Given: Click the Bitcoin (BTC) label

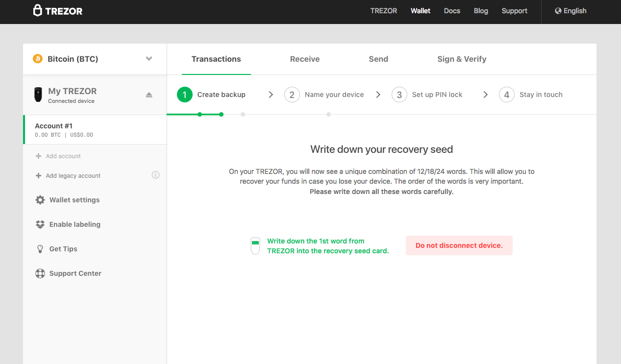Looking at the screenshot, I should pyautogui.click(x=73, y=59).
